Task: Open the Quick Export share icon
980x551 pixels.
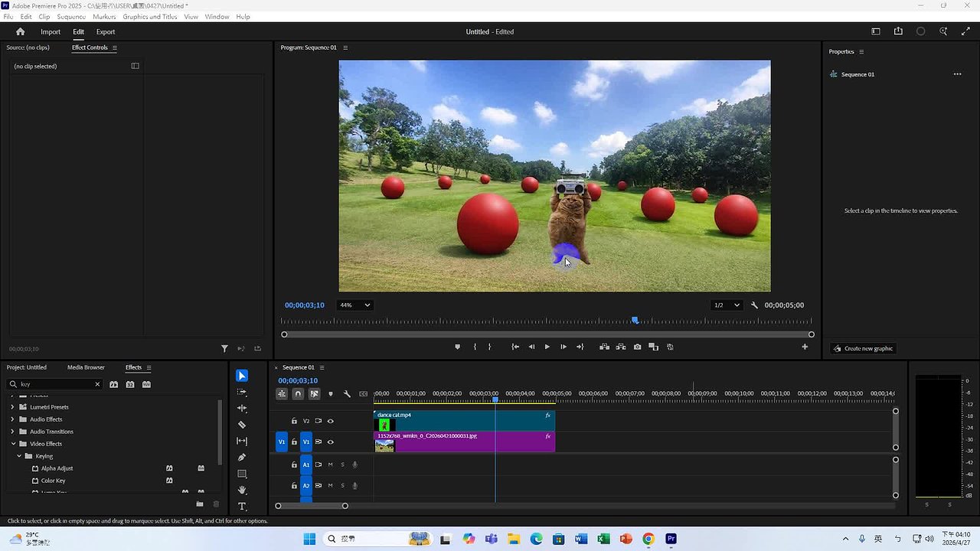Action: [898, 31]
